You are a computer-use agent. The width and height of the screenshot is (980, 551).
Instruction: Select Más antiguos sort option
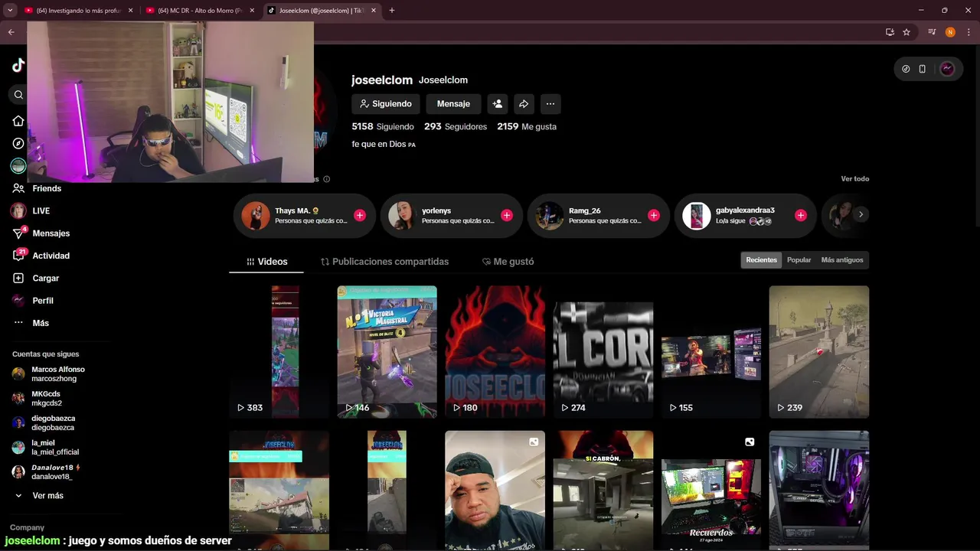pyautogui.click(x=841, y=260)
